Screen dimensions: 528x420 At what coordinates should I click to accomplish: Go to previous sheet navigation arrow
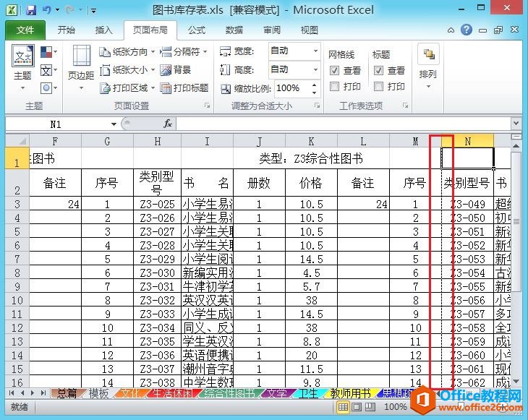click(x=22, y=393)
